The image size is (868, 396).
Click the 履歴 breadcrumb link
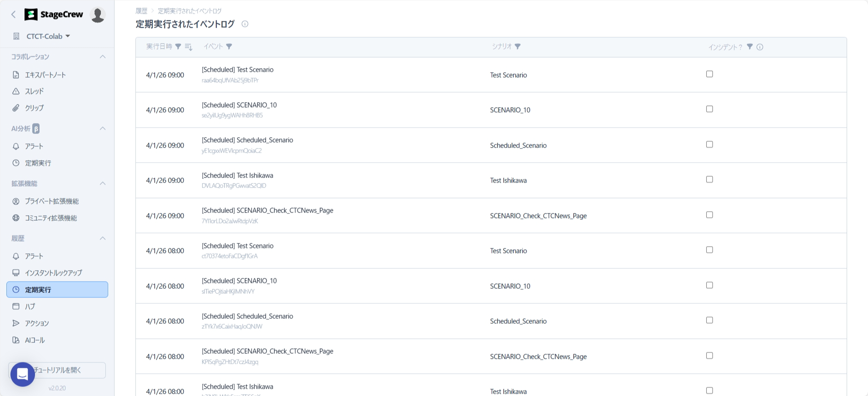point(141,11)
